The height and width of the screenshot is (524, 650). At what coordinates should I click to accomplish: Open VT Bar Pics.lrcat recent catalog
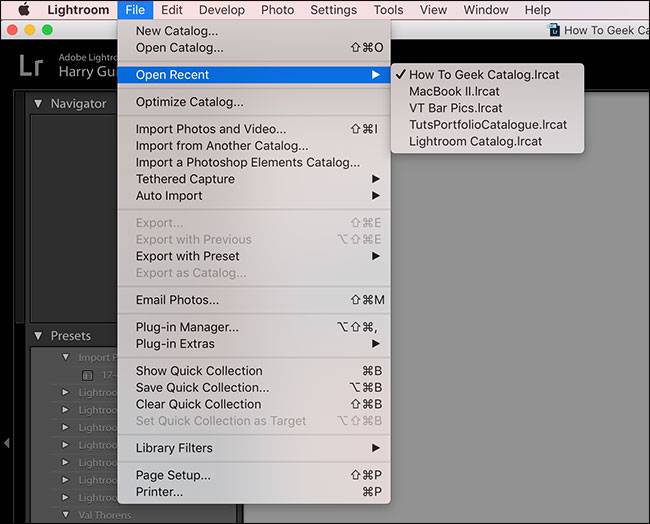tap(488, 108)
